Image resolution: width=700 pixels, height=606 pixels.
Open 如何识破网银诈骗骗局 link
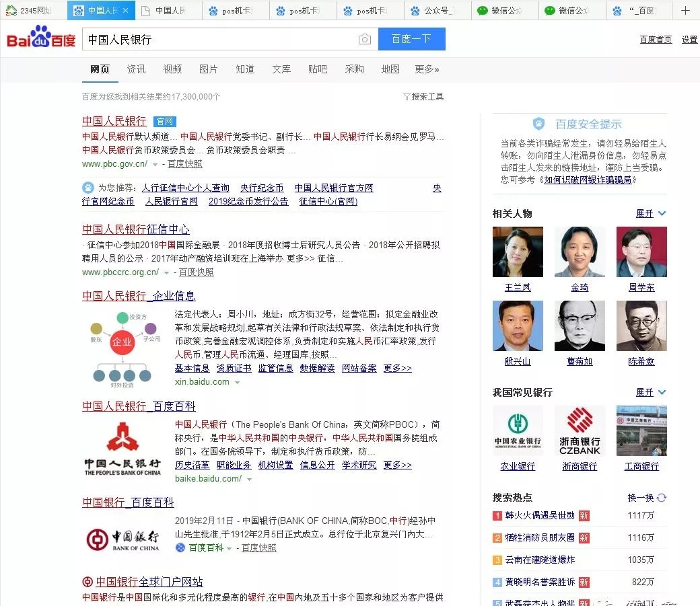tap(588, 180)
